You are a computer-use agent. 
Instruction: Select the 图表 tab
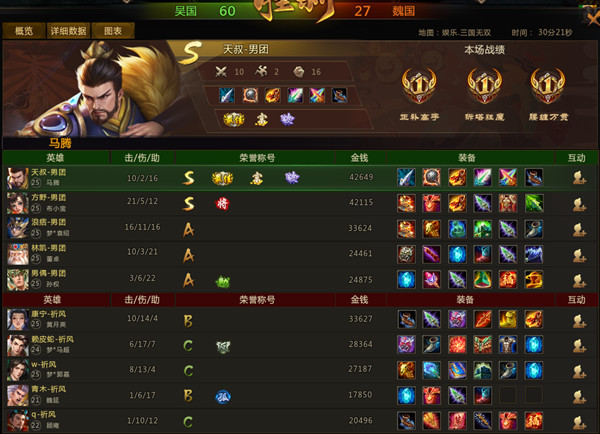tap(113, 31)
